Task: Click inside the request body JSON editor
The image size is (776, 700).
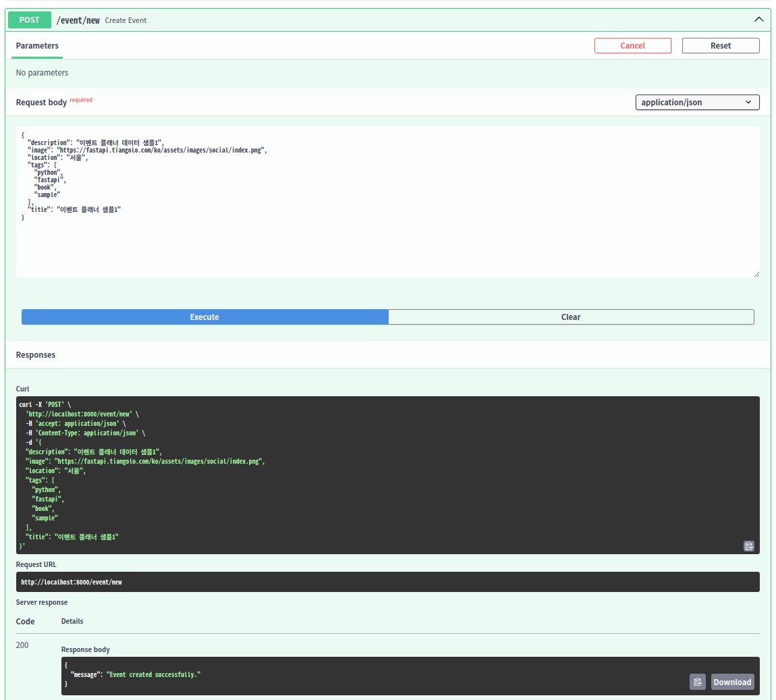Action: 387,201
